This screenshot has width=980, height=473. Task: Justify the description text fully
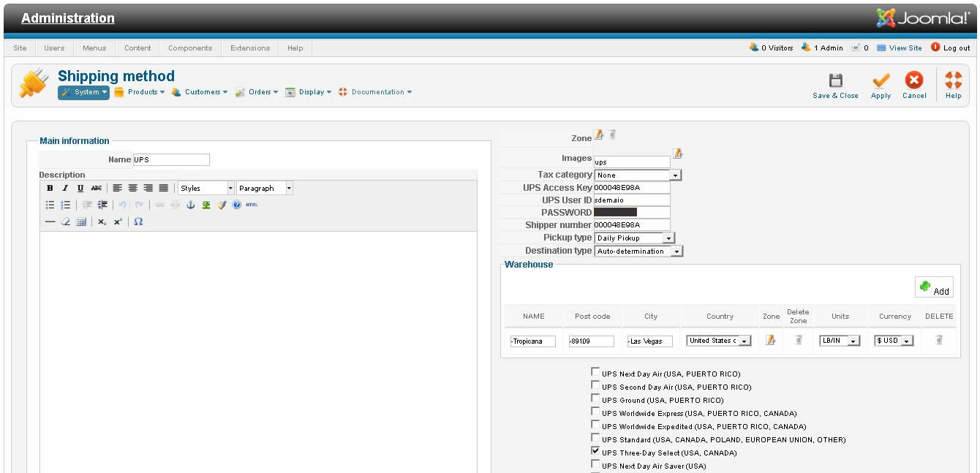(163, 188)
